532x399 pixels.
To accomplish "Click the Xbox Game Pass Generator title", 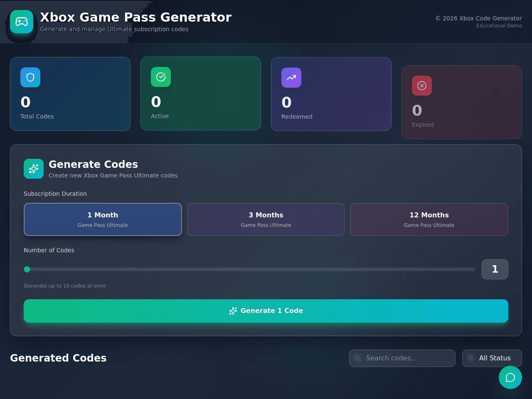I will (x=135, y=17).
